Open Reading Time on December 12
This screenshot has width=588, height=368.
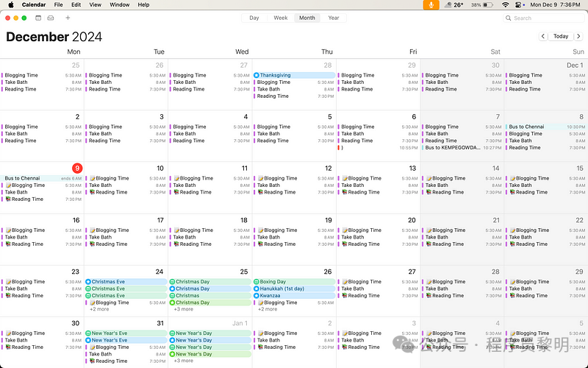click(294, 192)
